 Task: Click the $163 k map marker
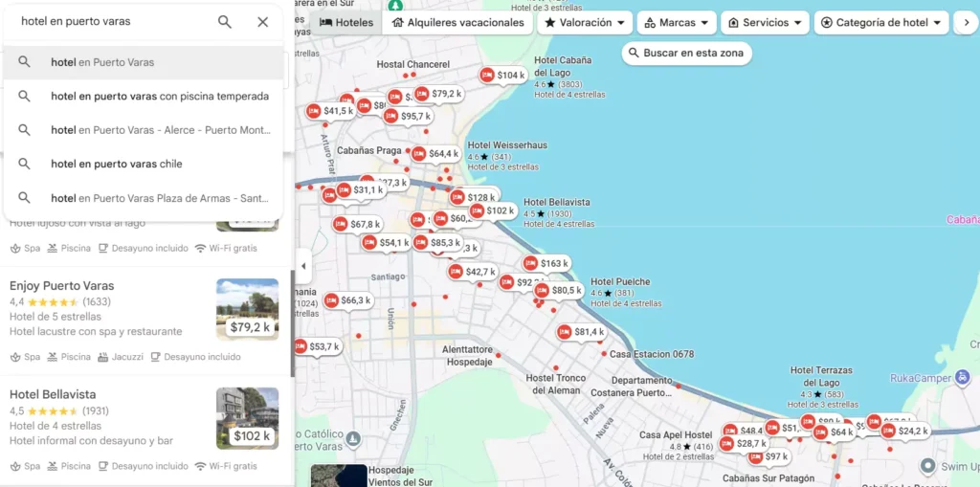(x=546, y=264)
